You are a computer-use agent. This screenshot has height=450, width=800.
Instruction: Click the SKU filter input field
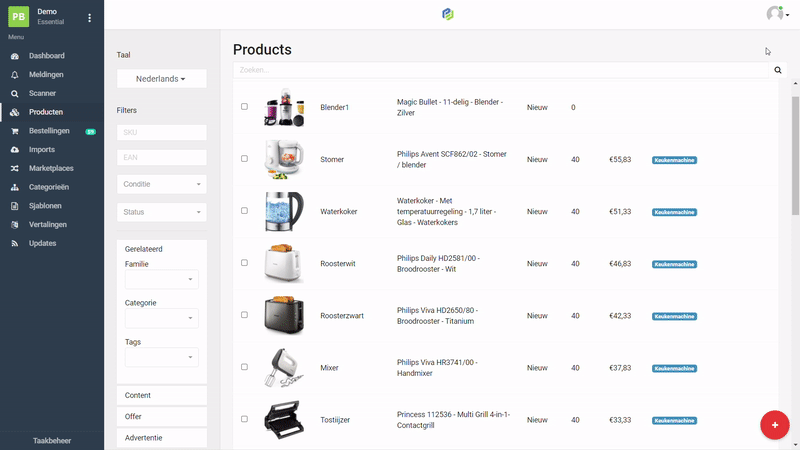point(161,132)
